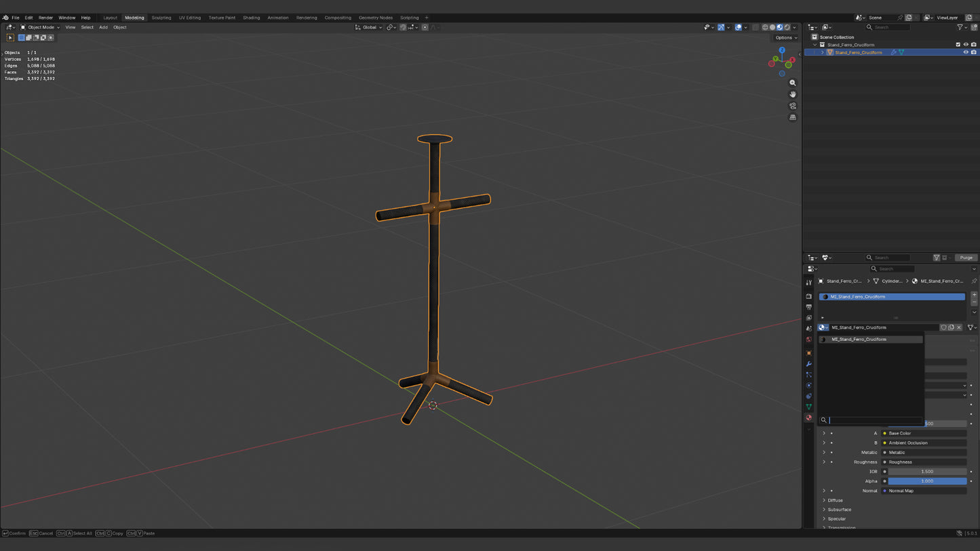Open the Modifiers wrench tab icon
Viewport: 980px width, 551px height.
(x=808, y=364)
